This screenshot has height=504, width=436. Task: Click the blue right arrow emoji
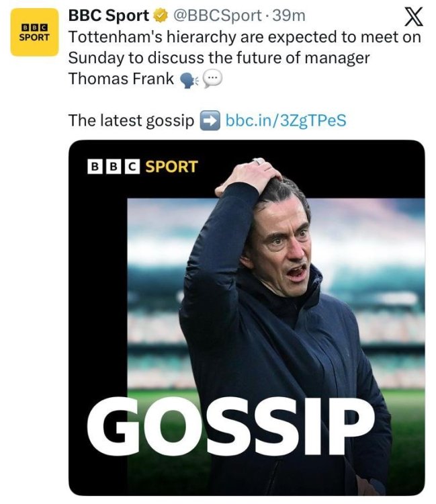(210, 121)
